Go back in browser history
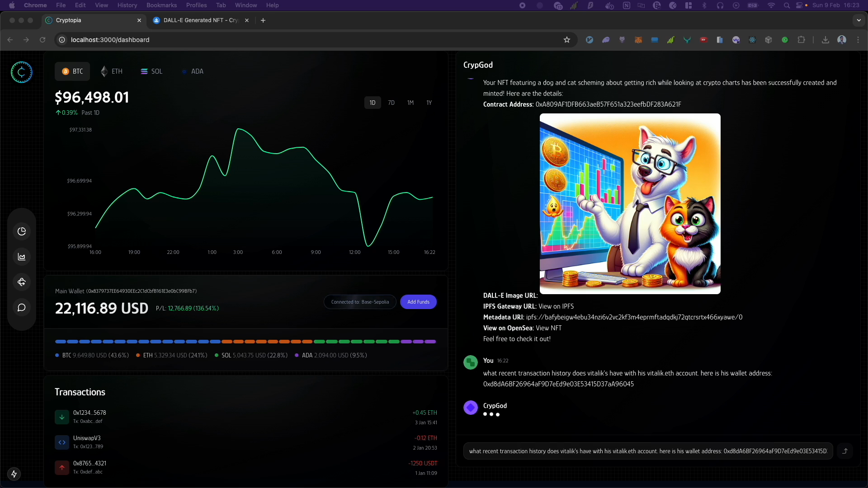The image size is (868, 488). pos(10,40)
